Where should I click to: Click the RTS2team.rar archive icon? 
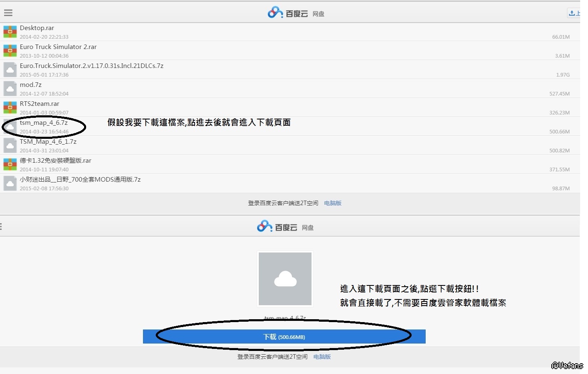(10, 108)
